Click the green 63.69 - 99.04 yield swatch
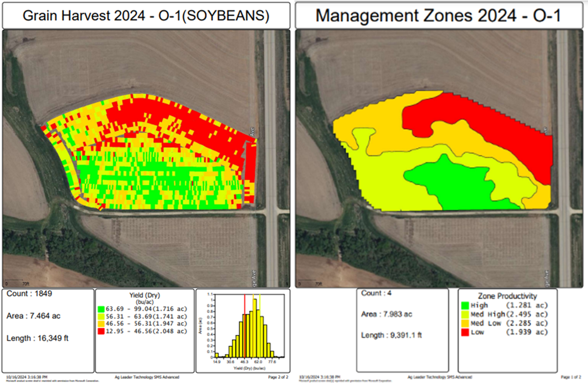The width and height of the screenshot is (588, 388). pyautogui.click(x=101, y=309)
